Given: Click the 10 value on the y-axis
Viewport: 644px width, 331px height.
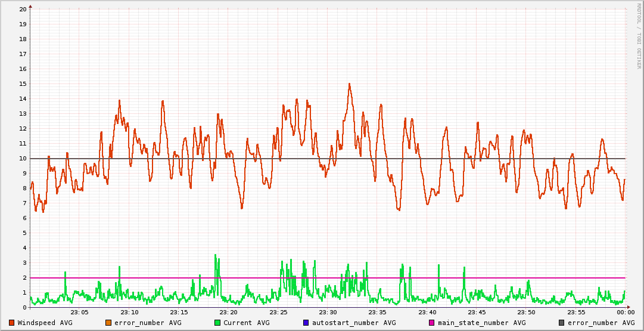Looking at the screenshot, I should tap(23, 159).
